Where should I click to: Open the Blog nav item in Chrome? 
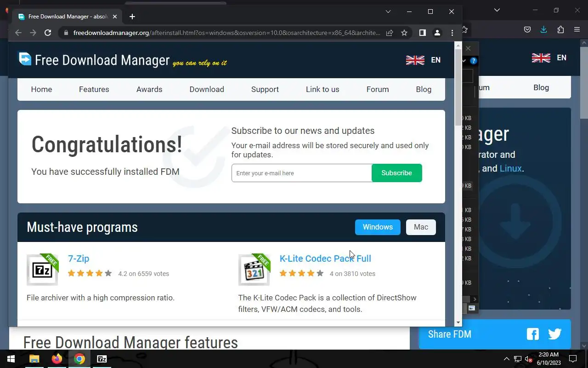click(424, 89)
